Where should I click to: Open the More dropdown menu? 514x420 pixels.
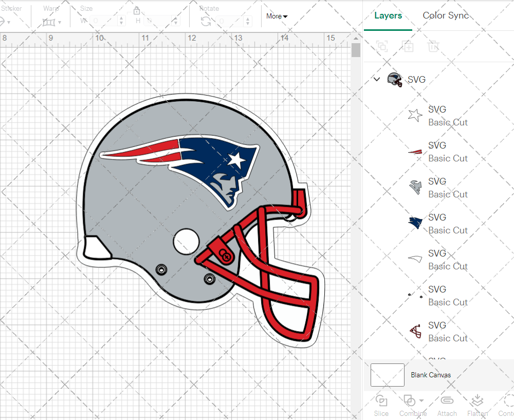pyautogui.click(x=277, y=16)
